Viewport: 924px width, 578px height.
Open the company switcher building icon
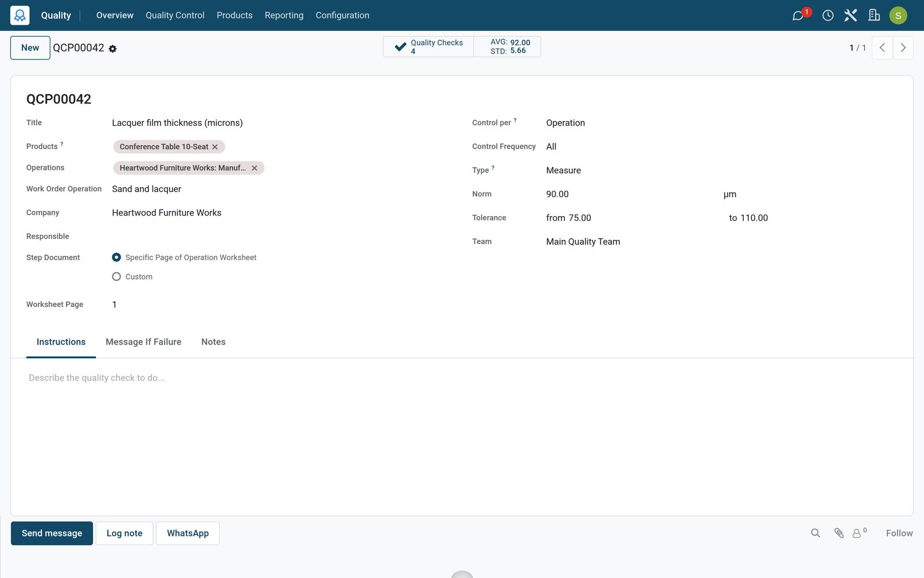874,16
